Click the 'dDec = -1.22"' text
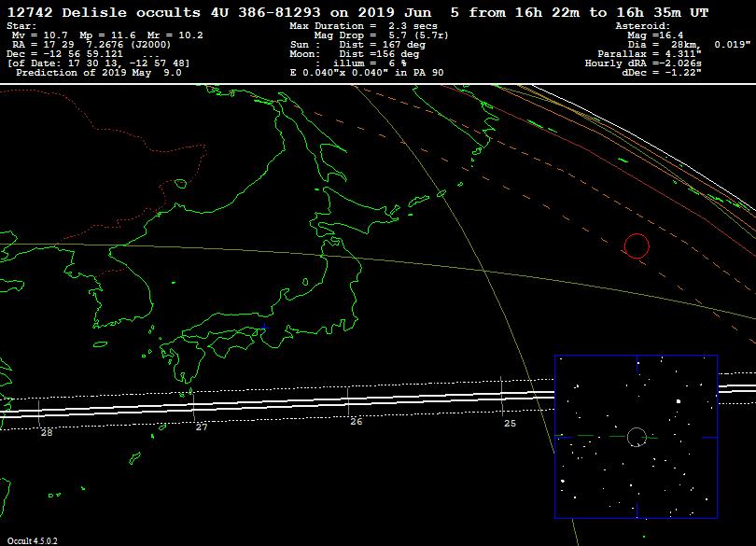 (662, 73)
